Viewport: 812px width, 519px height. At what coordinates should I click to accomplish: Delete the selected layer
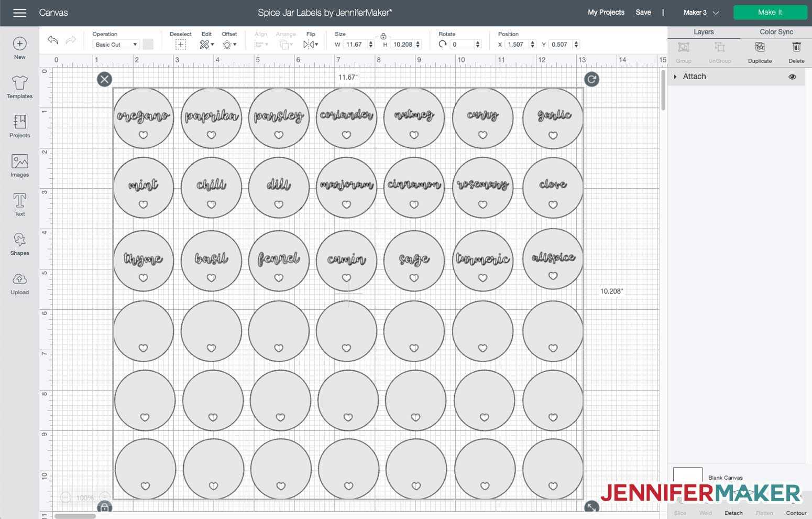pyautogui.click(x=796, y=52)
